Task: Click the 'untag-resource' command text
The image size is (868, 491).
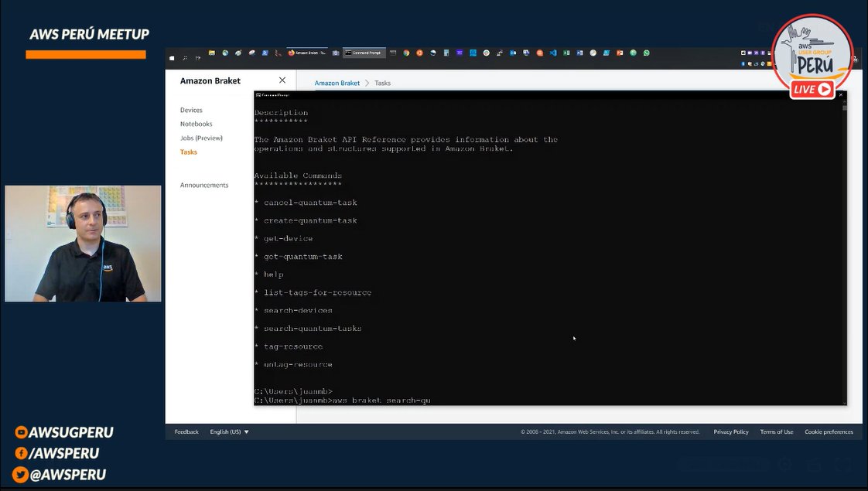Action: tap(298, 365)
